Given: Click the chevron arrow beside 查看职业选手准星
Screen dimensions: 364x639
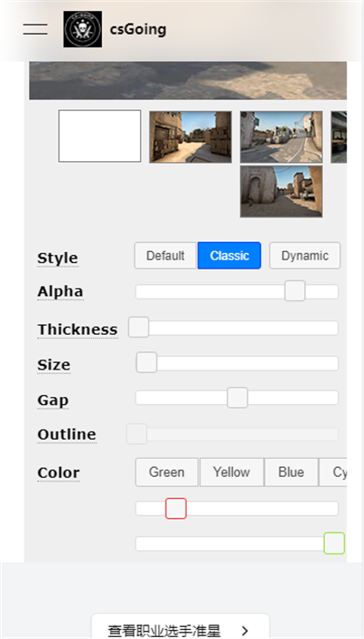Looking at the screenshot, I should [245, 631].
